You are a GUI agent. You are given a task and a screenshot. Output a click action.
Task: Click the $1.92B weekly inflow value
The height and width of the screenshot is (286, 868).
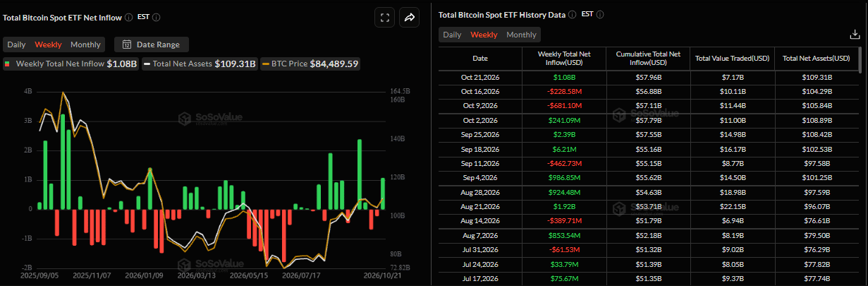[563, 206]
